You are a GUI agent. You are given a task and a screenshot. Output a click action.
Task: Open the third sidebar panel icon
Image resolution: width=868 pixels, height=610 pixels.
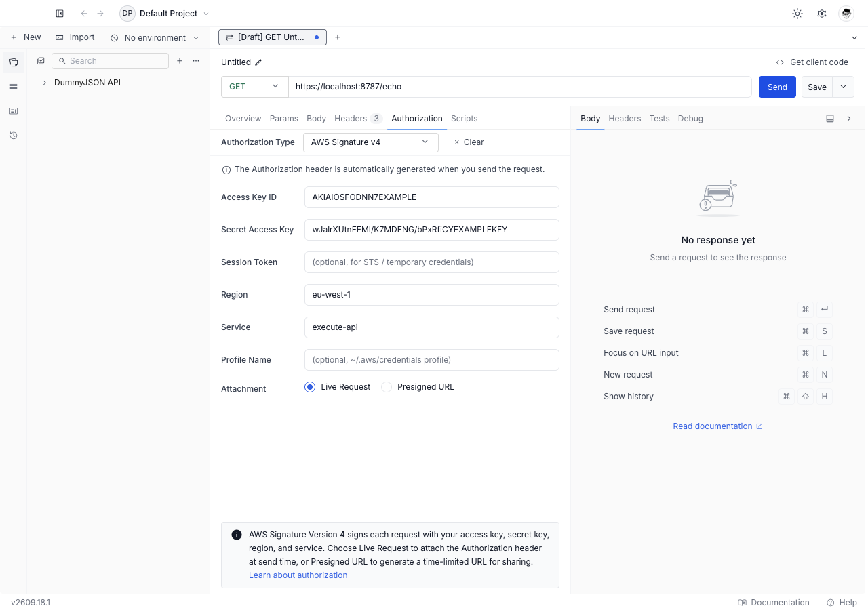click(14, 111)
